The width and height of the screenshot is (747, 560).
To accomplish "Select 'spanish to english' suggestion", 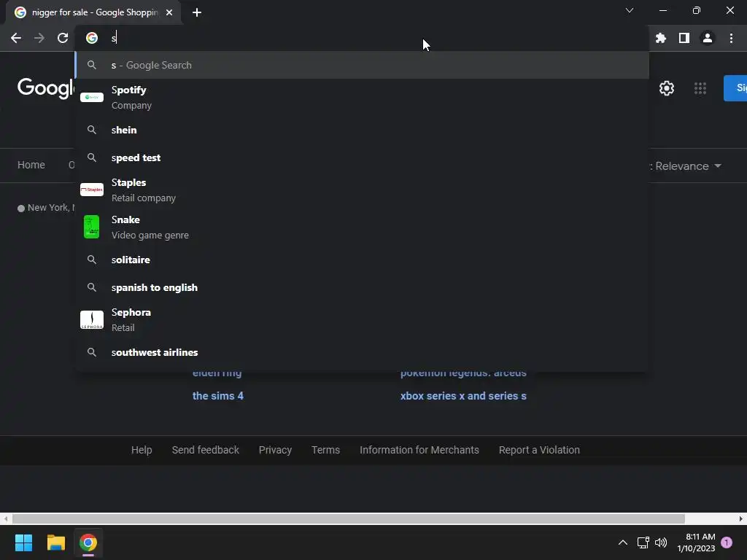I will tap(362, 287).
